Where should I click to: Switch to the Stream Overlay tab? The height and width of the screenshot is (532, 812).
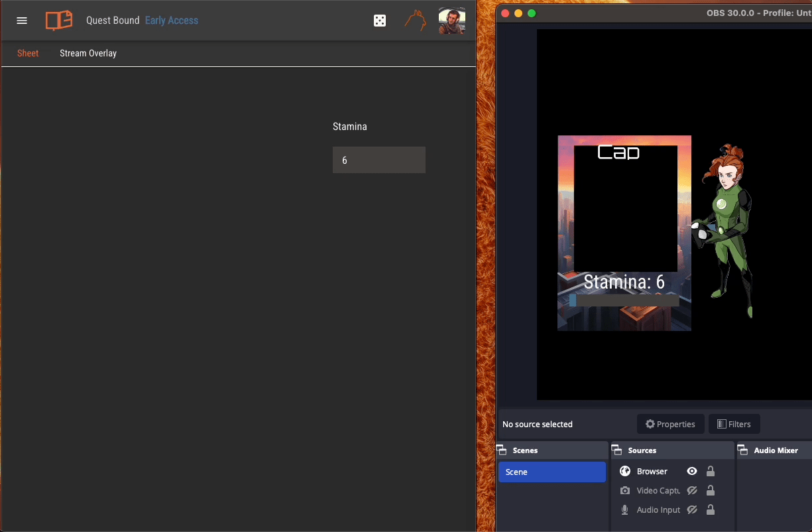[88, 53]
